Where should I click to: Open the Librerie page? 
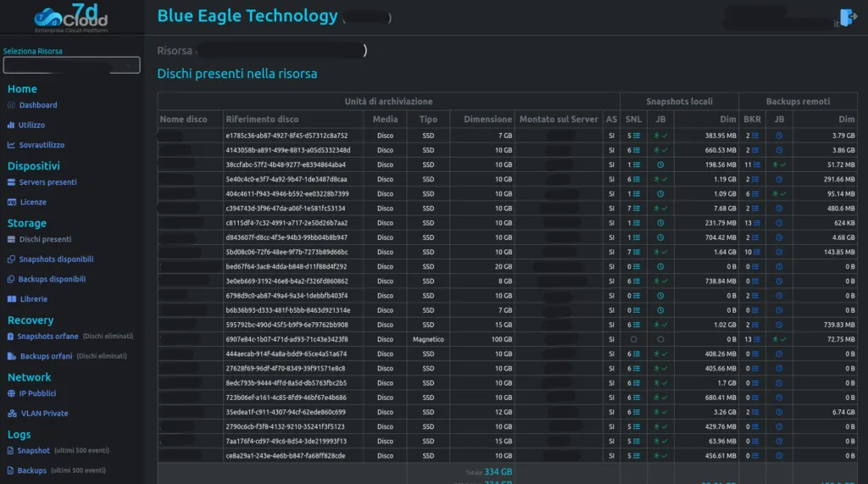[34, 299]
